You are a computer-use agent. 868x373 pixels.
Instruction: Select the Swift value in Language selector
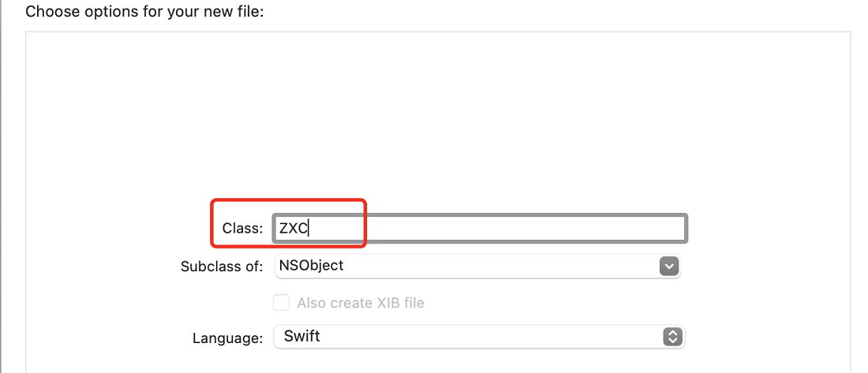click(301, 336)
